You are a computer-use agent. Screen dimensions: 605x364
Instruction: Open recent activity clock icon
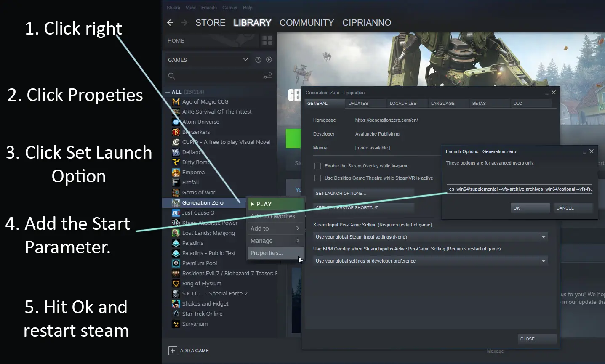coord(258,60)
